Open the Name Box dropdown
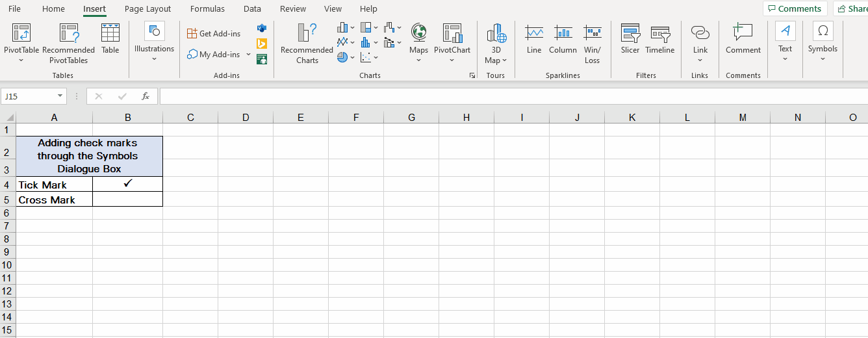The height and width of the screenshot is (338, 868). pyautogui.click(x=60, y=96)
